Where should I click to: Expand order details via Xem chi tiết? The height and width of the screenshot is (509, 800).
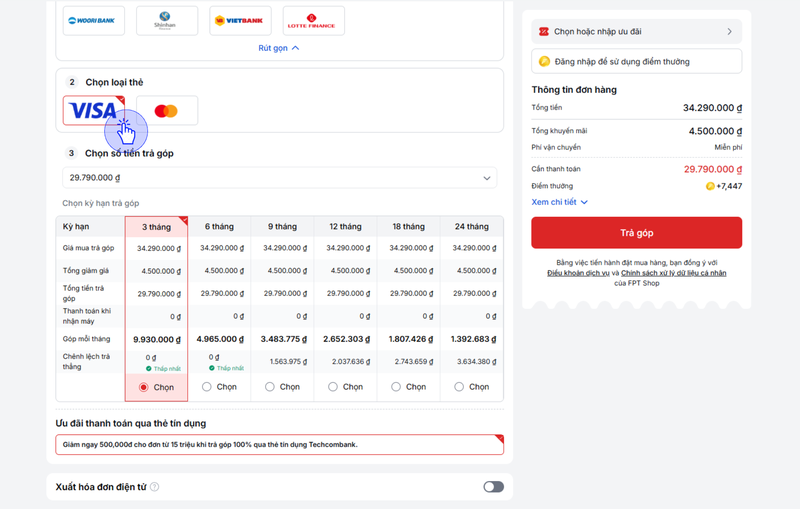[x=559, y=202]
